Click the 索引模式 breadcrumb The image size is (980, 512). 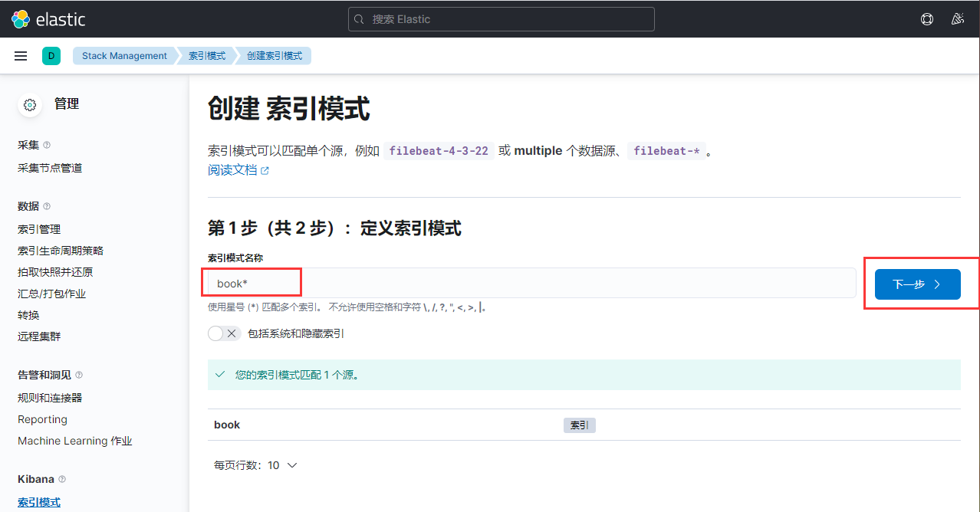point(206,55)
